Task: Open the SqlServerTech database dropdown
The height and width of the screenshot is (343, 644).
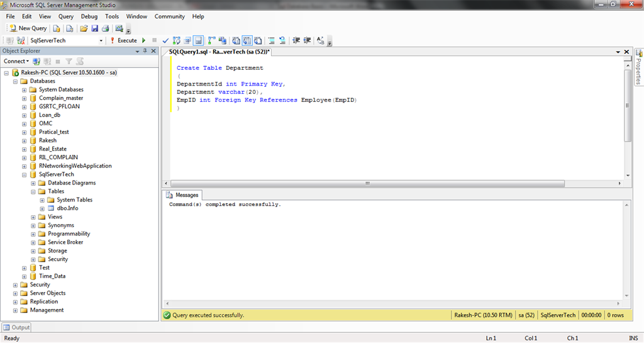Action: point(101,40)
